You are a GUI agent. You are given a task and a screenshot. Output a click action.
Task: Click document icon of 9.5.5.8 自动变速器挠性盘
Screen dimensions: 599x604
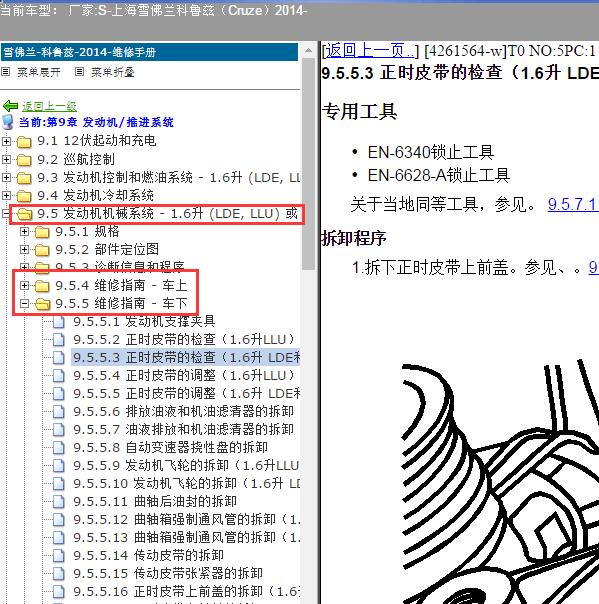[59, 448]
